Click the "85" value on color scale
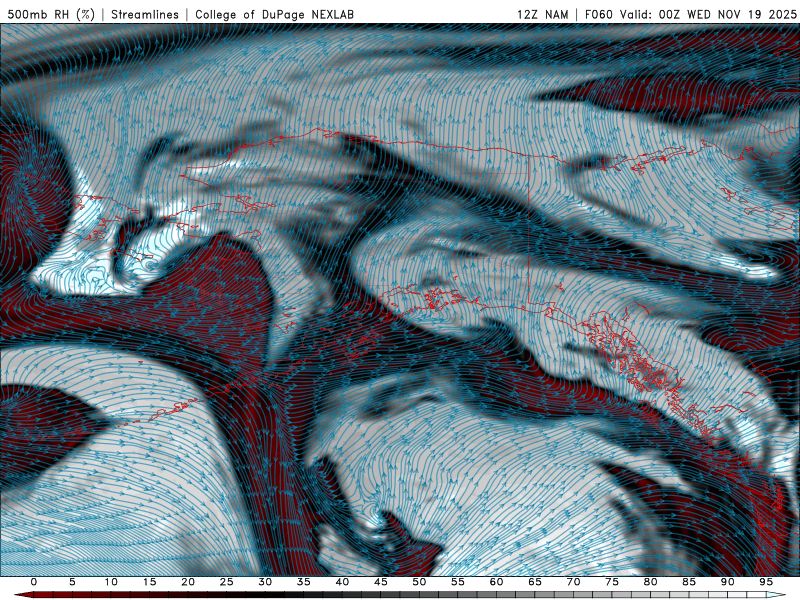The image size is (800, 600). [x=689, y=582]
